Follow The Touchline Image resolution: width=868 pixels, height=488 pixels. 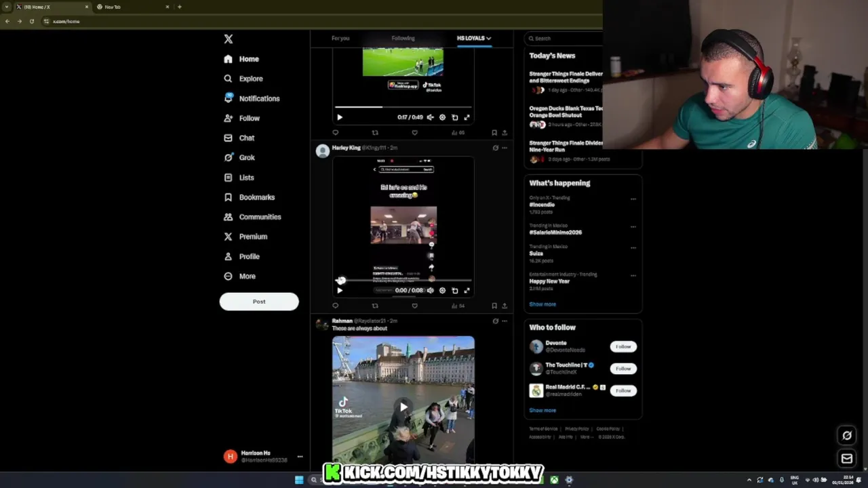pos(623,369)
